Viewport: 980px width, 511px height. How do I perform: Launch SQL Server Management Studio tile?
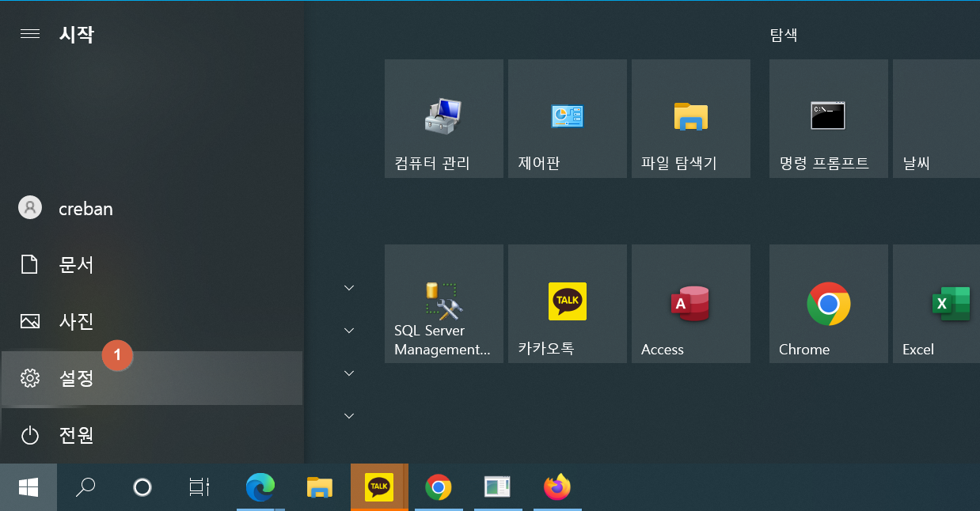444,304
